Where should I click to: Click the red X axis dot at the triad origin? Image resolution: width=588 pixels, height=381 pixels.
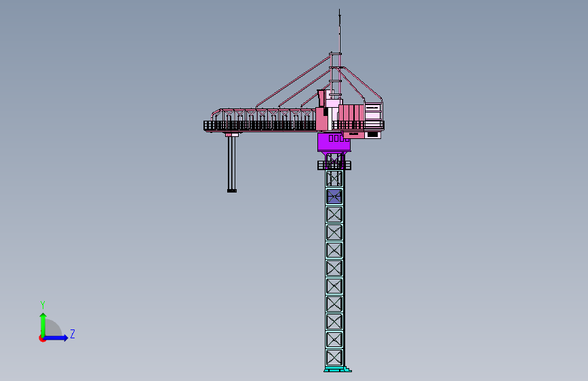[x=42, y=338]
